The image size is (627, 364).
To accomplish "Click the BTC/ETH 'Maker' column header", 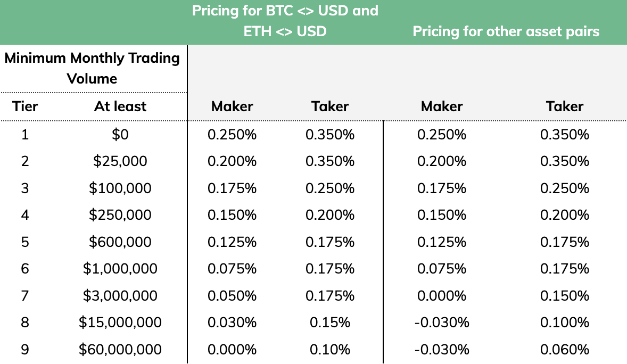I will 232,106.
